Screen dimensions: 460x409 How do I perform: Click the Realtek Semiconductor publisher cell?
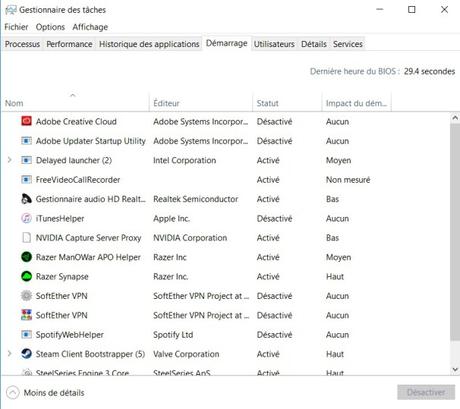click(195, 199)
